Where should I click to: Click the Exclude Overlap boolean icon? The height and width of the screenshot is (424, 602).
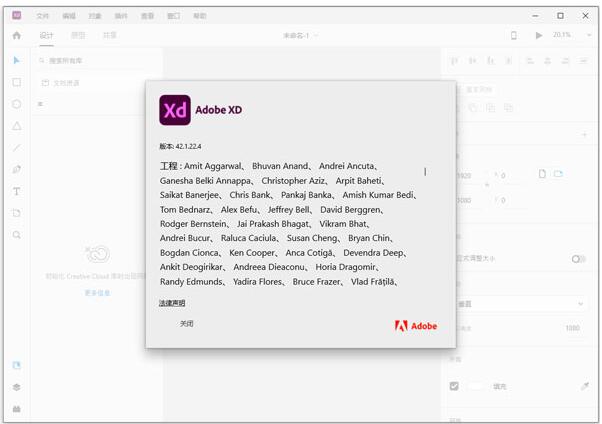[x=509, y=108]
